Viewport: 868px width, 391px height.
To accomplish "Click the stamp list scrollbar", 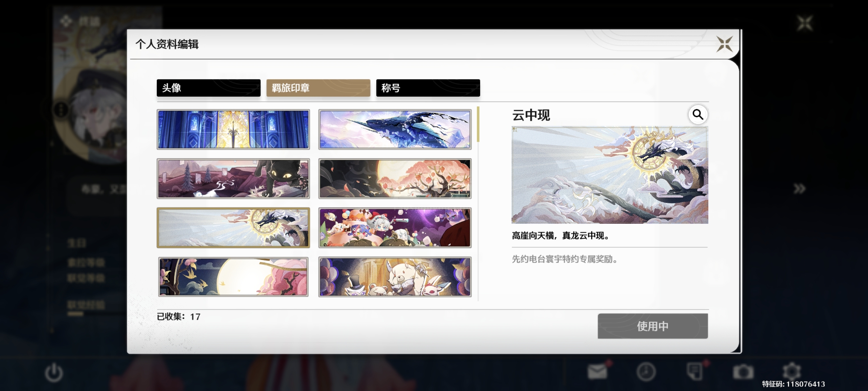I will click(478, 125).
